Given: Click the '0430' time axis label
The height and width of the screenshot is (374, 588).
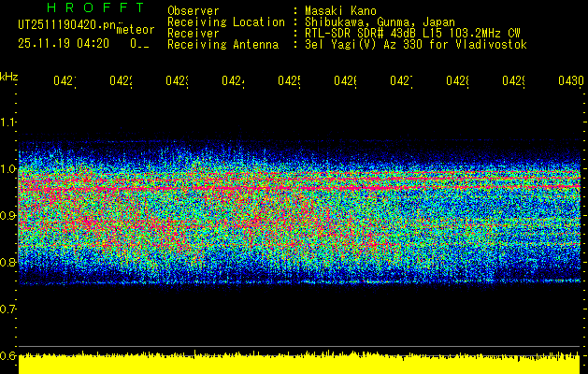Looking at the screenshot, I should pyautogui.click(x=571, y=80).
